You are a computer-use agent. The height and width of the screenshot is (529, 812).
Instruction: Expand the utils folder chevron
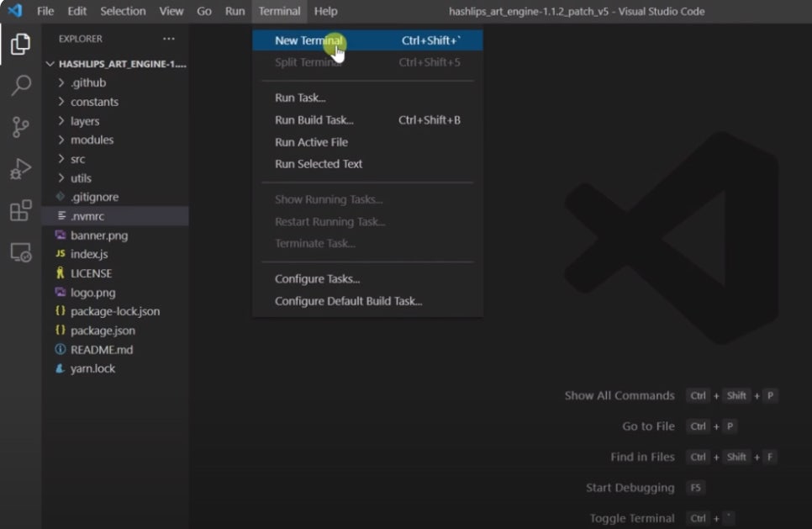pyautogui.click(x=61, y=177)
